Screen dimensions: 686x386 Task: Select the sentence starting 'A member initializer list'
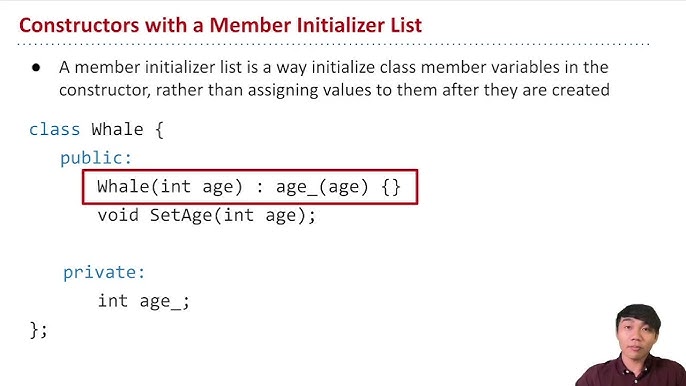(x=334, y=79)
